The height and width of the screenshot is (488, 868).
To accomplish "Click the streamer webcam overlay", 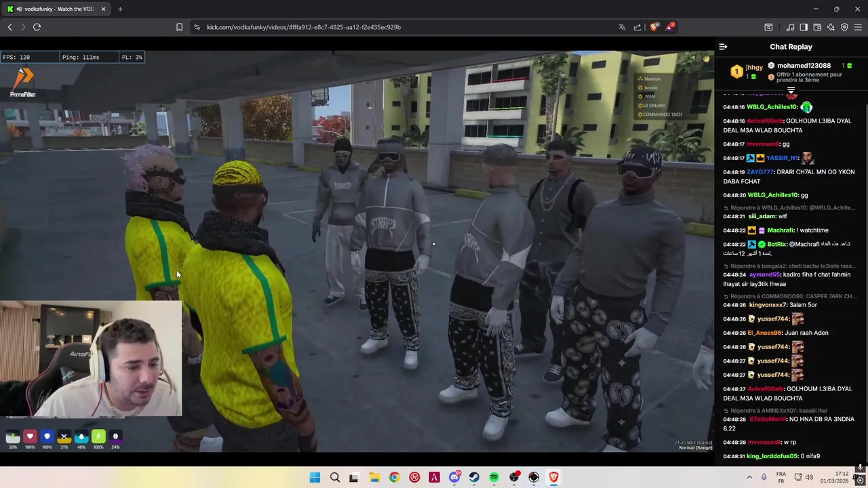I will (x=91, y=358).
